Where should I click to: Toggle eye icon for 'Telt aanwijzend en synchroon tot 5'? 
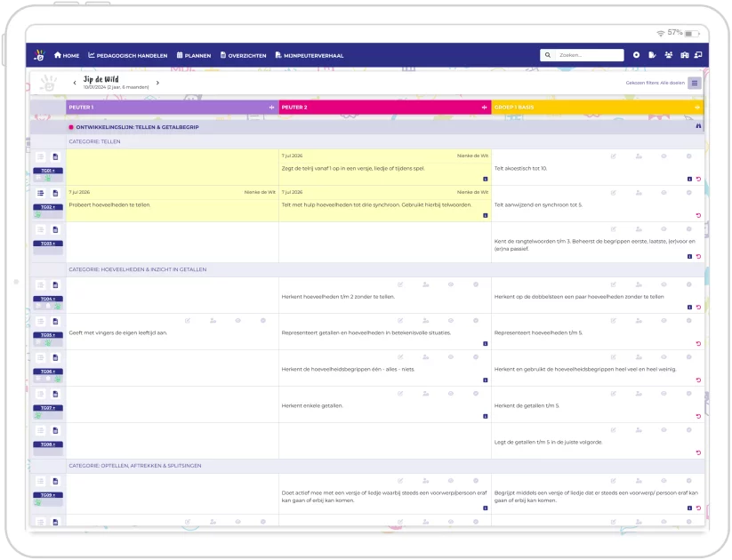[x=664, y=193]
